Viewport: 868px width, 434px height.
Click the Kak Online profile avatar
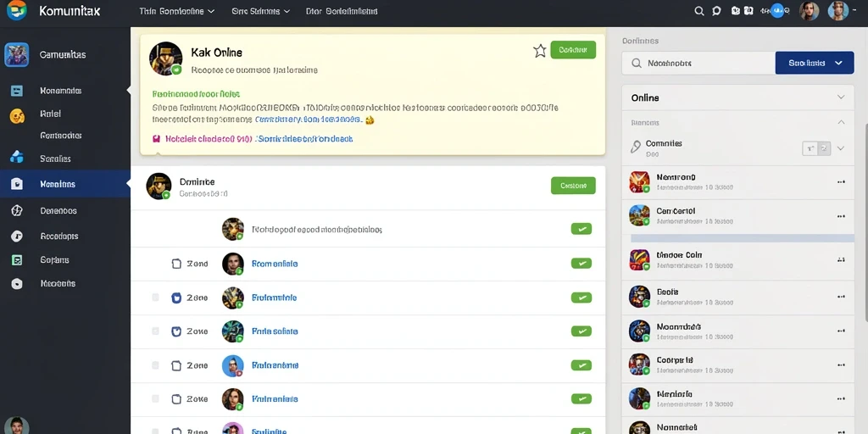coord(165,58)
